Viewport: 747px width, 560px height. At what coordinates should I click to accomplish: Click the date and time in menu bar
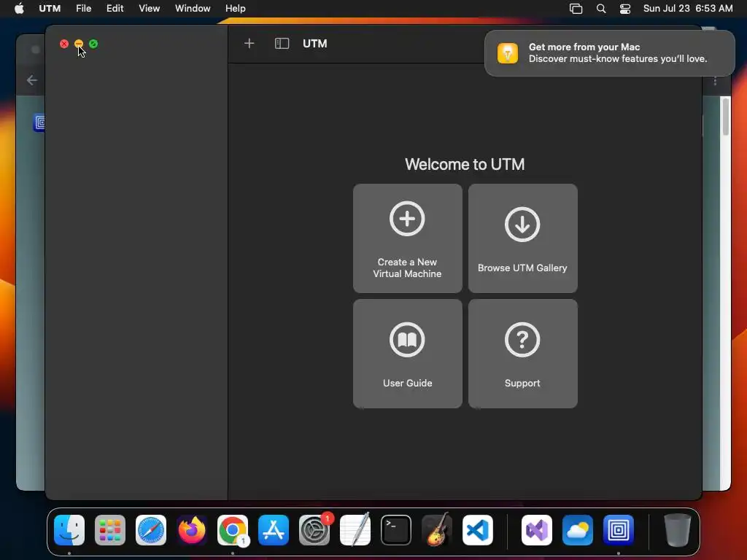[688, 9]
